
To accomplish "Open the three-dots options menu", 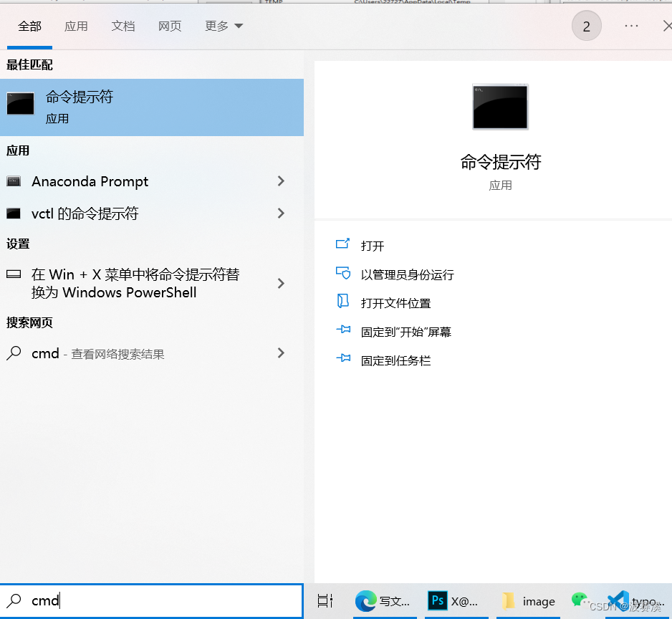I will (x=631, y=26).
